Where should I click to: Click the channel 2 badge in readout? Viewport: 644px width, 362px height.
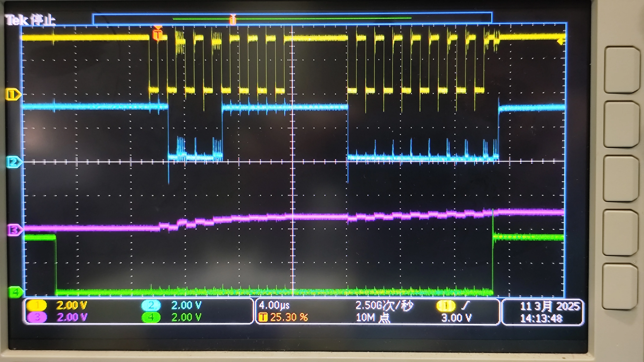tap(151, 305)
